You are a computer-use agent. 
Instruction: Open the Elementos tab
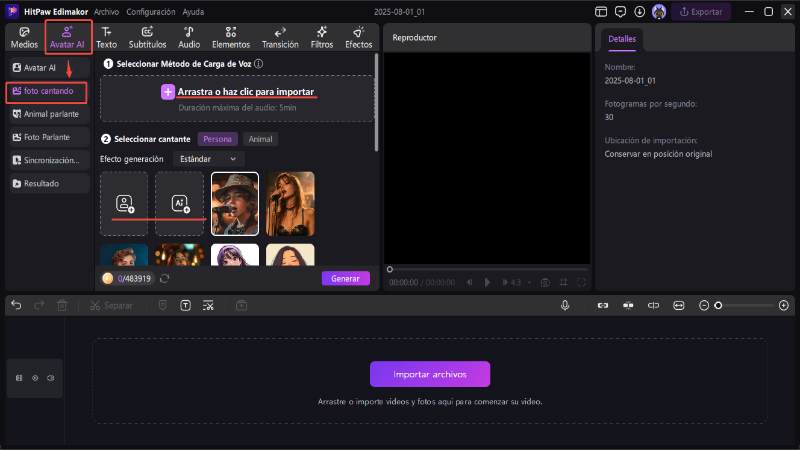click(231, 38)
